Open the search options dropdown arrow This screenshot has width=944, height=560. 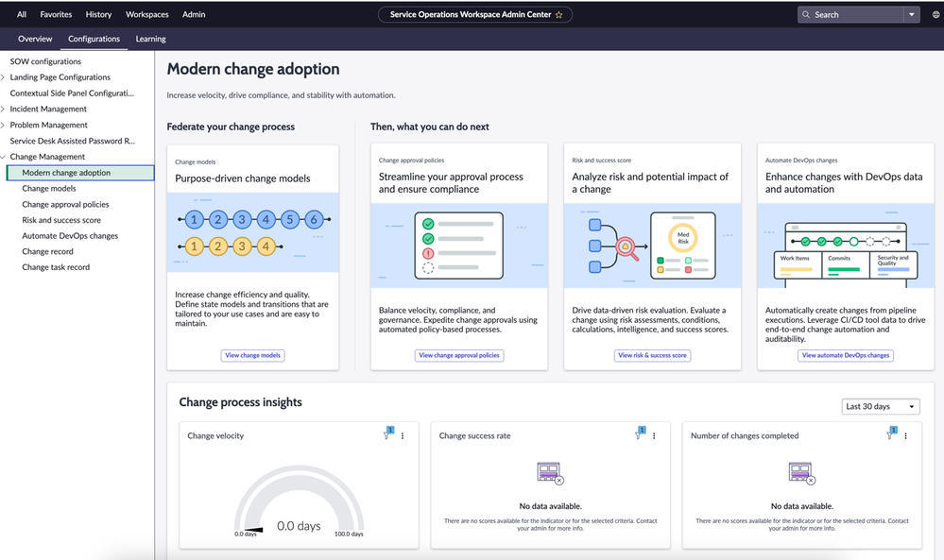(x=914, y=14)
